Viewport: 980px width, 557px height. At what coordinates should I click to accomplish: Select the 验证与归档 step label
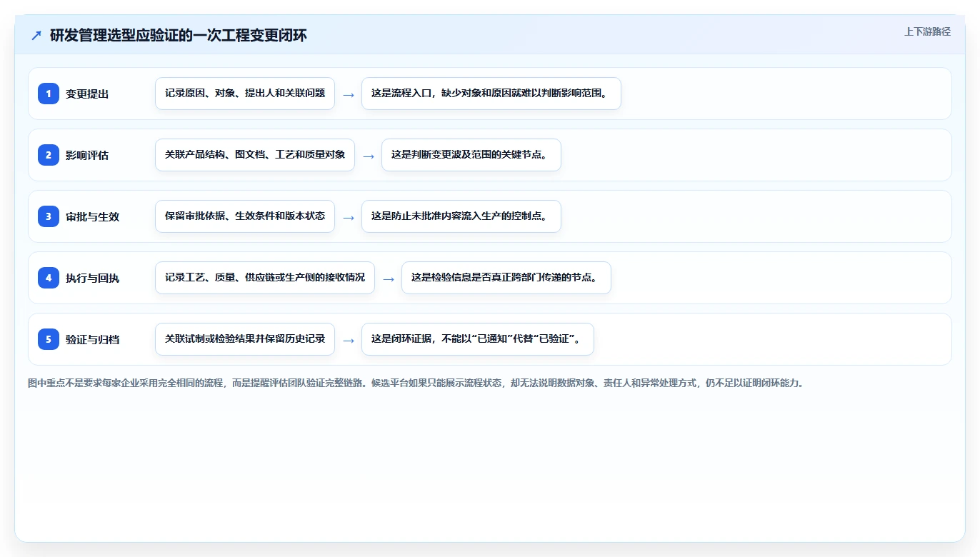(x=92, y=339)
